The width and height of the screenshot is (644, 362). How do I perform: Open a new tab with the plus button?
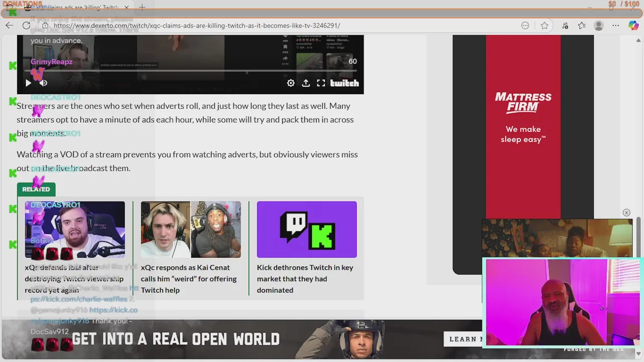coord(142,8)
